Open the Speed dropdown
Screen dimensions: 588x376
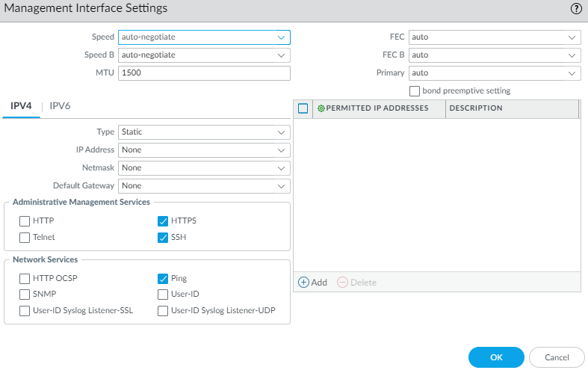203,37
